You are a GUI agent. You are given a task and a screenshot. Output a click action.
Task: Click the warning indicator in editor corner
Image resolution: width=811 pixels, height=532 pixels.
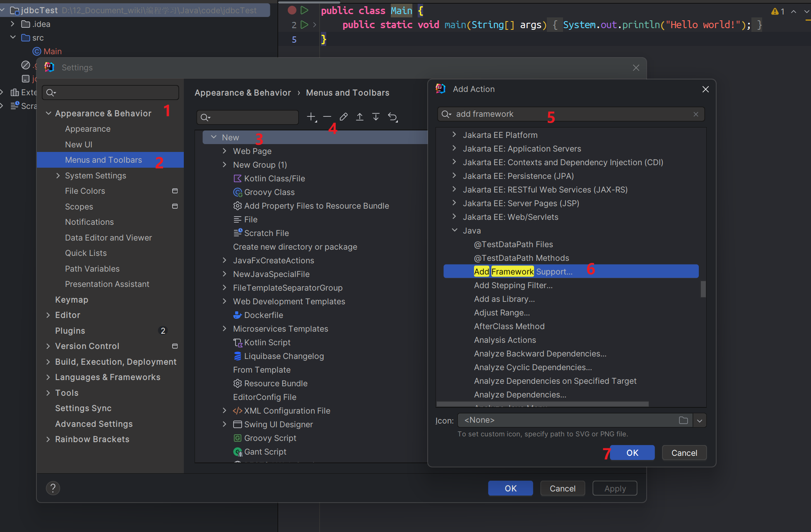778,12
